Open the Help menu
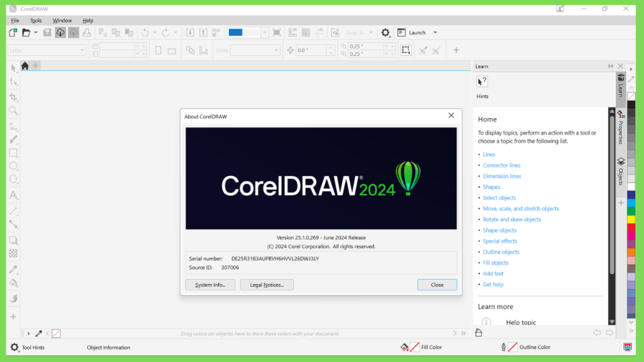Screen dimensions: 644x362 [88, 21]
